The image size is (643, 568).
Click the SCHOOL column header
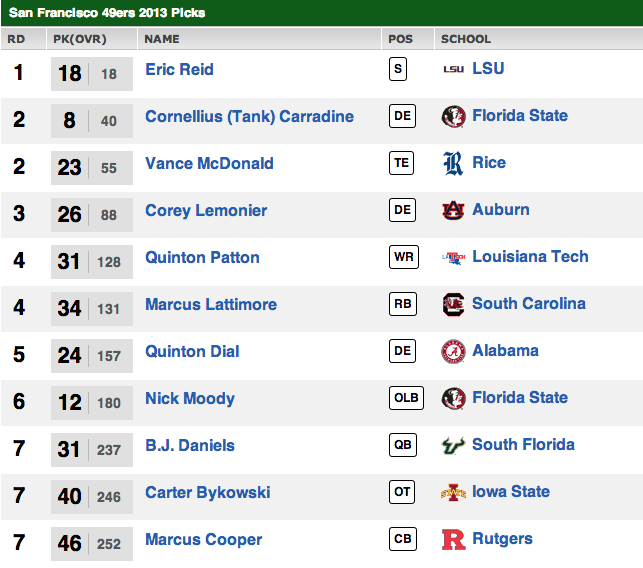click(x=466, y=39)
